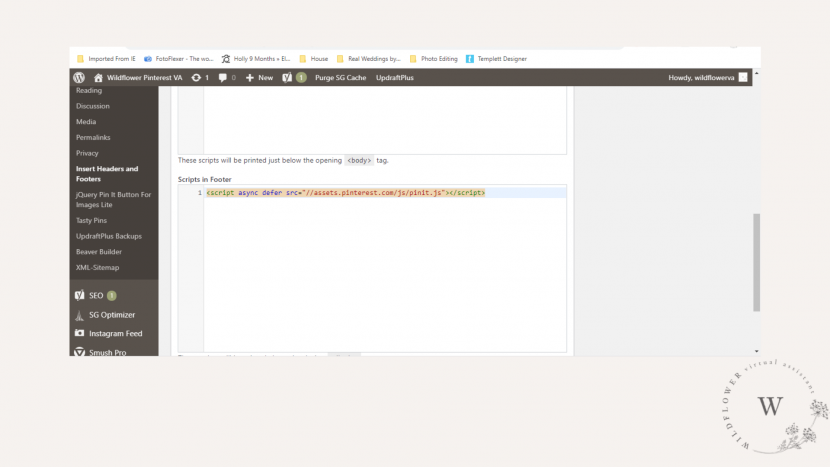The image size is (830, 467).
Task: Click the page vertical scrollbar thumb
Action: [756, 262]
